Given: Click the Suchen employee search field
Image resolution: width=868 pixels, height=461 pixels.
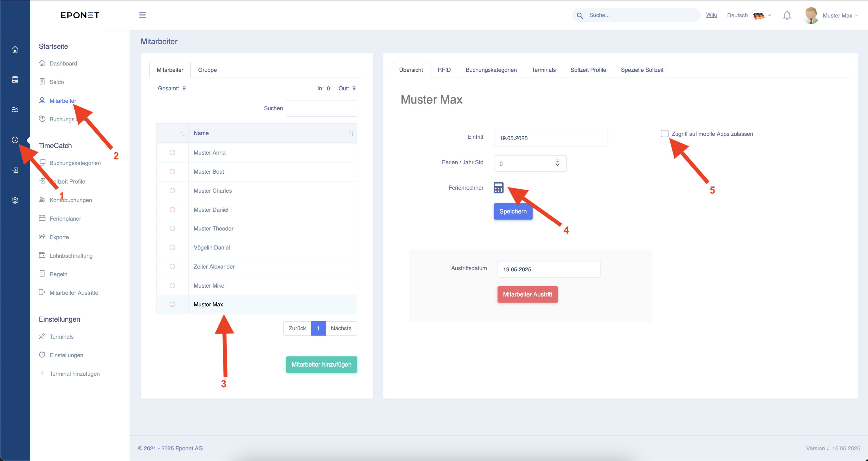Looking at the screenshot, I should click(x=321, y=108).
